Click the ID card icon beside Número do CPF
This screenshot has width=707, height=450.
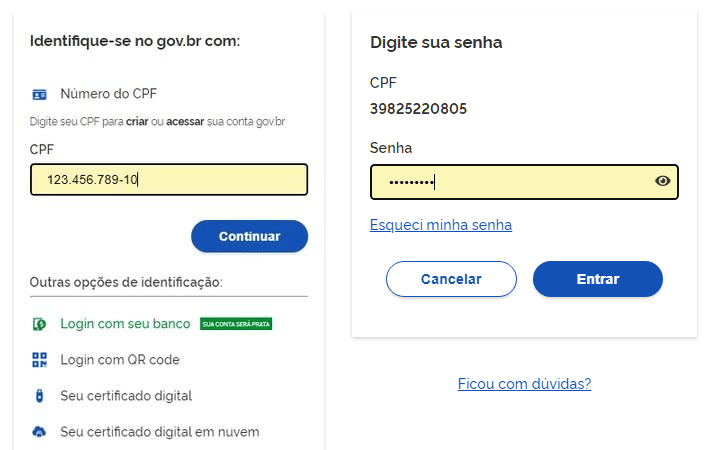click(39, 94)
